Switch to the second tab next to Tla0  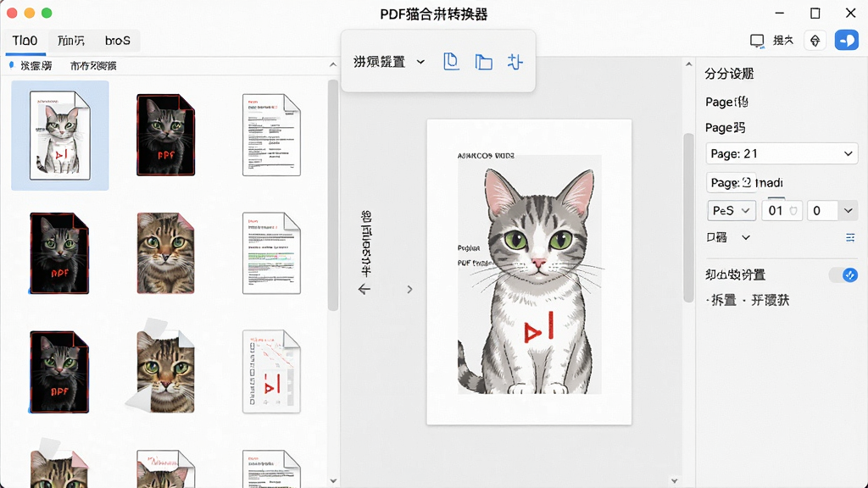pyautogui.click(x=71, y=41)
